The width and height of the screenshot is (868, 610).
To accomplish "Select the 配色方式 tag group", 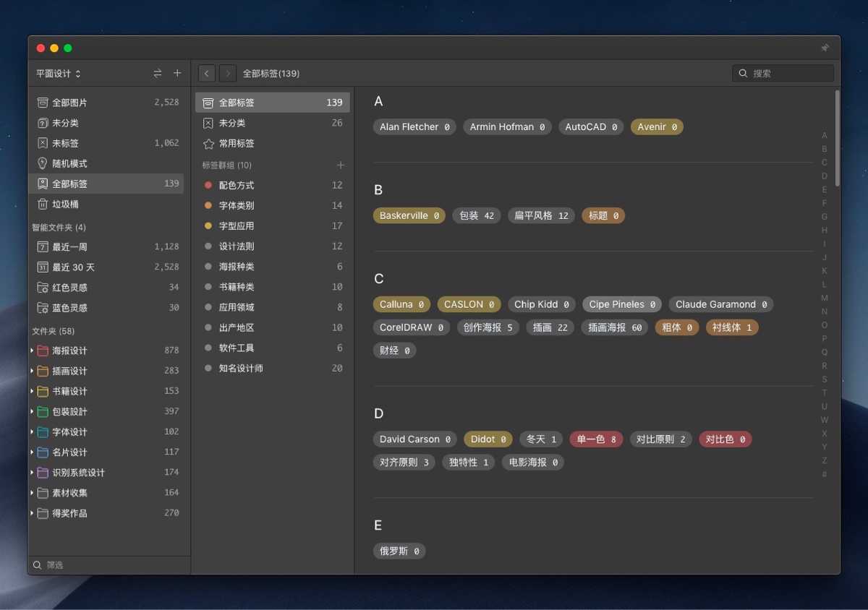I will (x=237, y=185).
